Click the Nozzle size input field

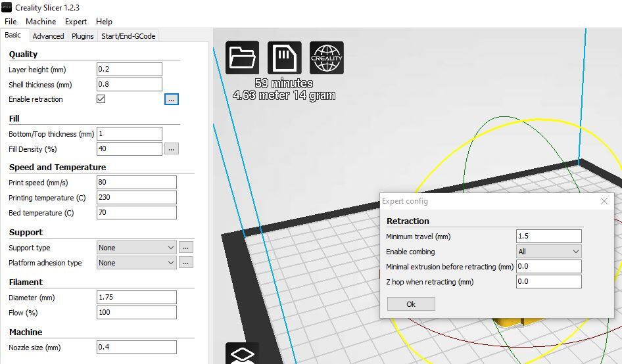[137, 348]
